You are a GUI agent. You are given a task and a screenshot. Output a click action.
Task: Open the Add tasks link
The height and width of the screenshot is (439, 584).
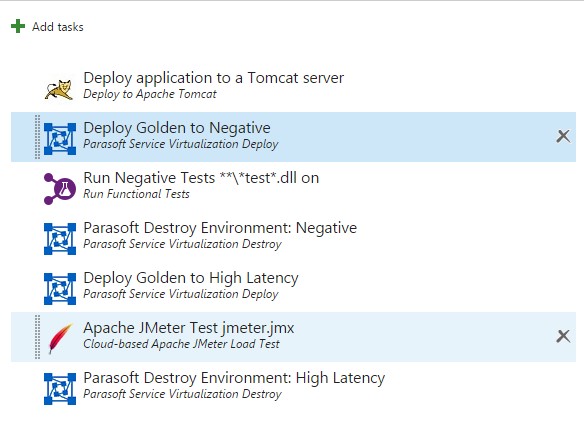[58, 27]
